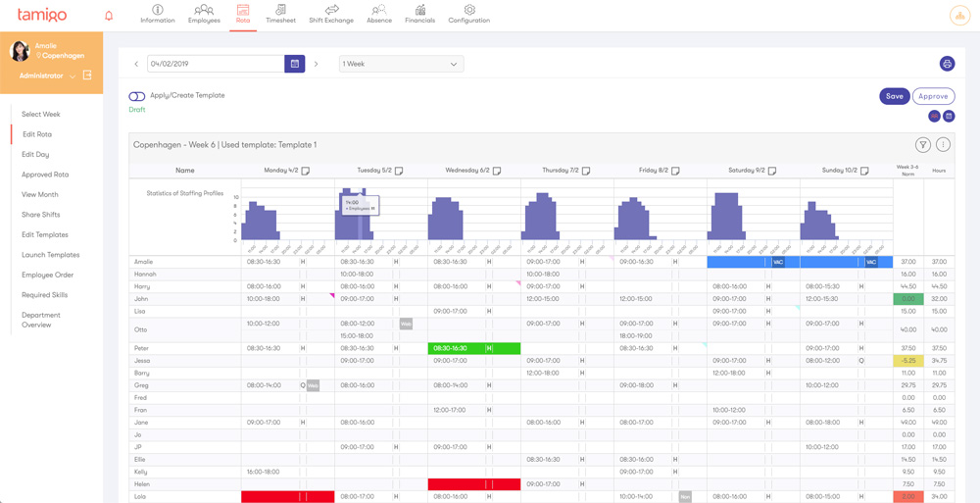
Task: Open the three-dot options menu icon
Action: point(943,145)
